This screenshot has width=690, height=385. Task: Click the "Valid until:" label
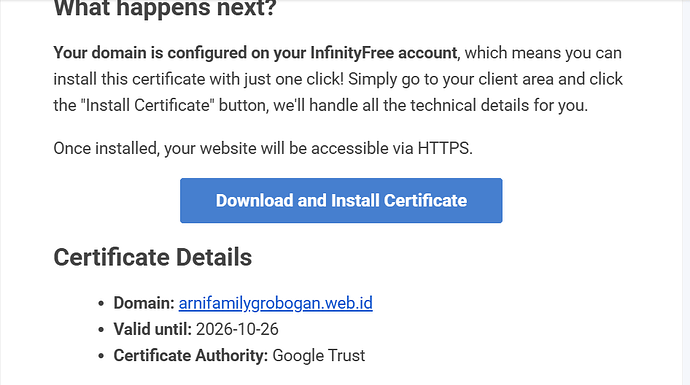click(x=153, y=329)
